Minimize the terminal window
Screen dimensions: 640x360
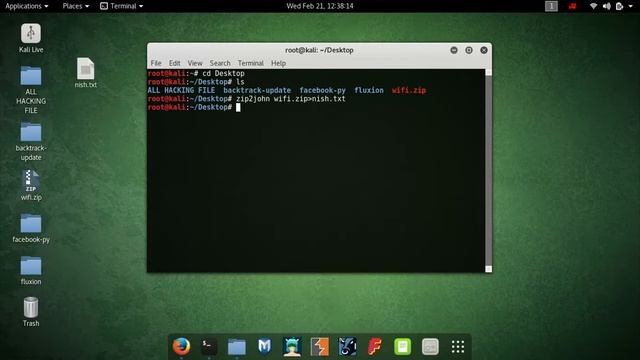pos(454,50)
